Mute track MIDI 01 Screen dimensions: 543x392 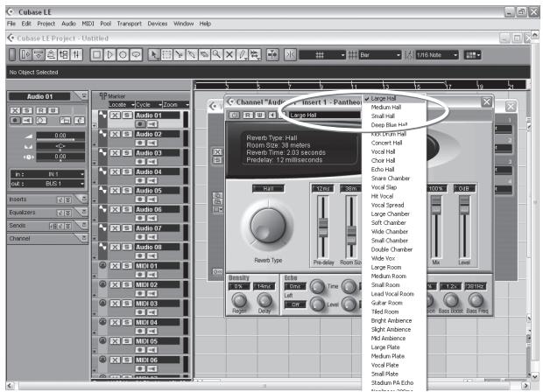click(x=116, y=266)
